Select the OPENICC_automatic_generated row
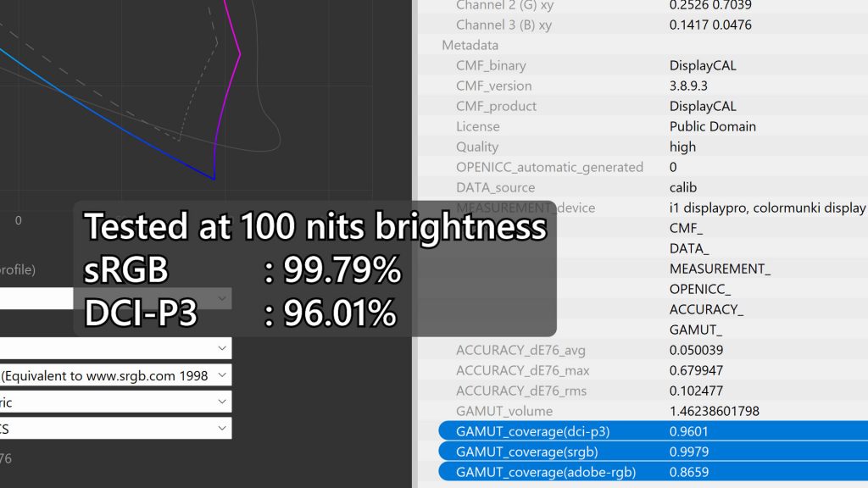The width and height of the screenshot is (868, 488). (x=643, y=167)
